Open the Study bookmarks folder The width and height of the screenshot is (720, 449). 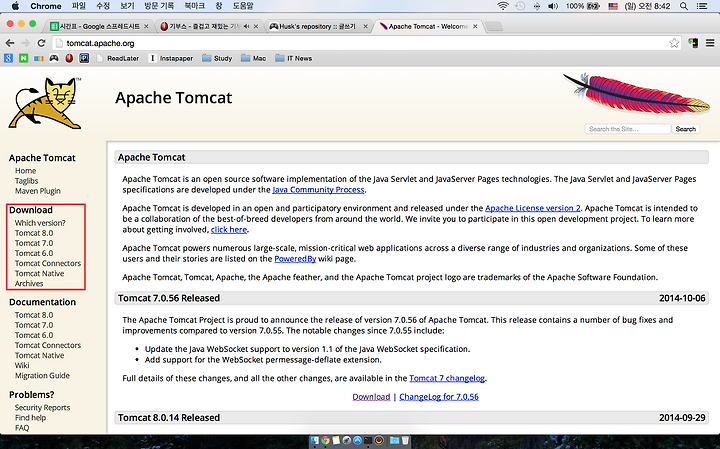click(217, 58)
